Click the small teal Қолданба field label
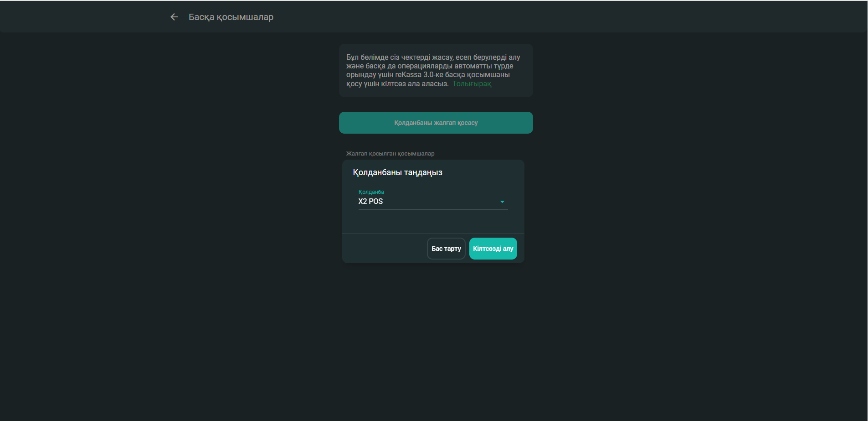This screenshot has width=868, height=421. pos(371,192)
